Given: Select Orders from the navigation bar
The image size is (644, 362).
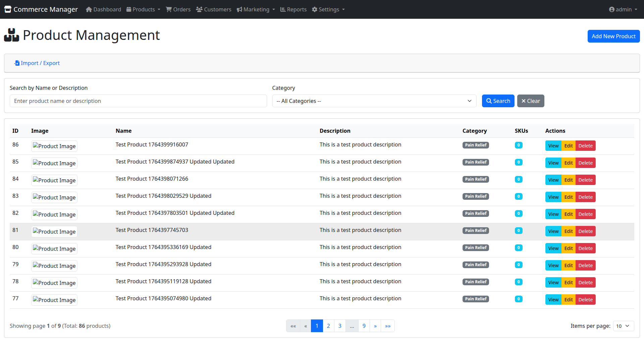Looking at the screenshot, I should [x=178, y=9].
